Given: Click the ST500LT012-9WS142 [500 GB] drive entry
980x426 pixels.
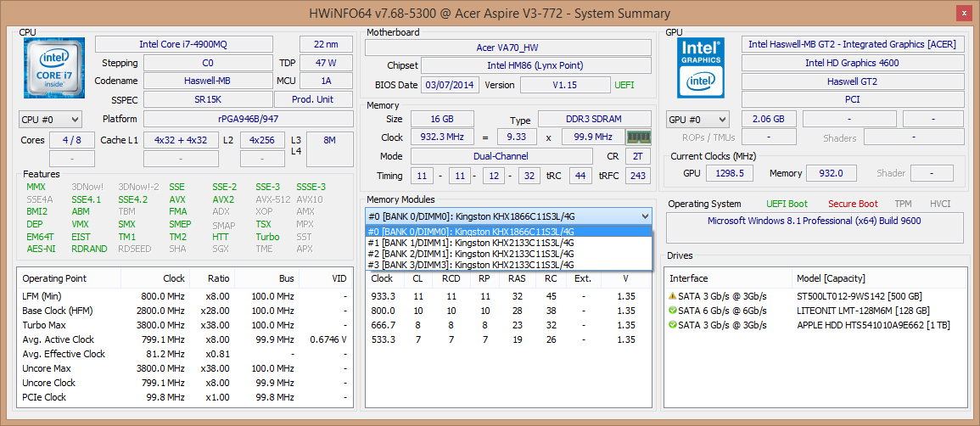Looking at the screenshot, I should [860, 296].
